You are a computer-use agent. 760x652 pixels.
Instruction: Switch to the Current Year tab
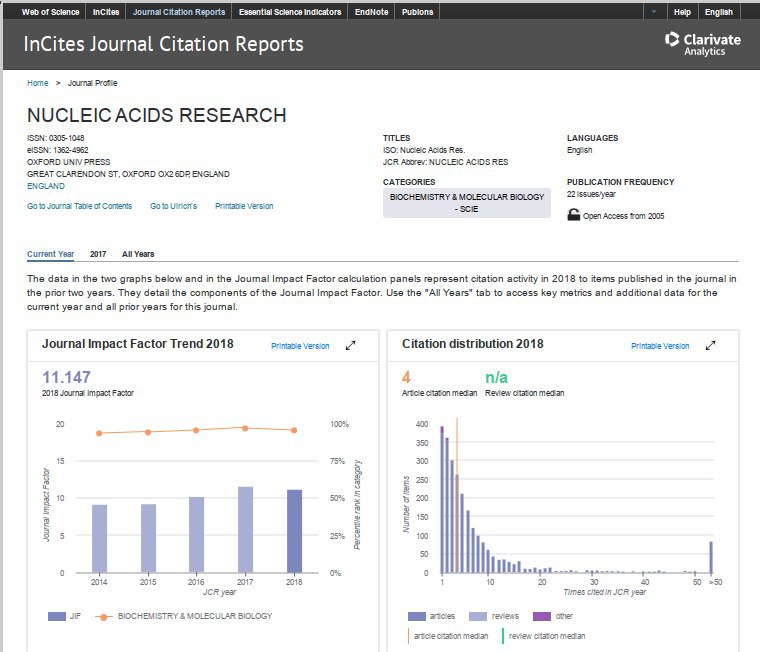point(50,254)
